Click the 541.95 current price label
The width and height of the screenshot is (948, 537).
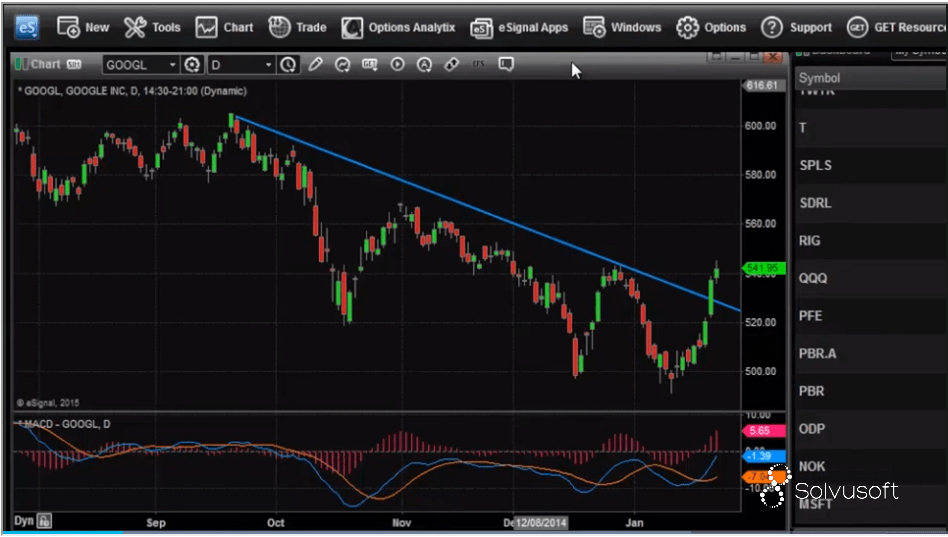pos(764,268)
